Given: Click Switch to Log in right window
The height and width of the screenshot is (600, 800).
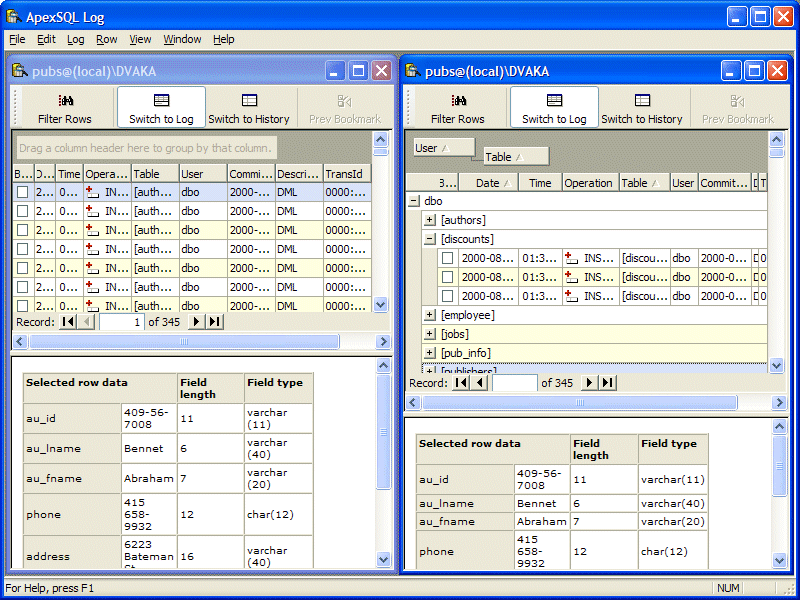Looking at the screenshot, I should pyautogui.click(x=554, y=107).
